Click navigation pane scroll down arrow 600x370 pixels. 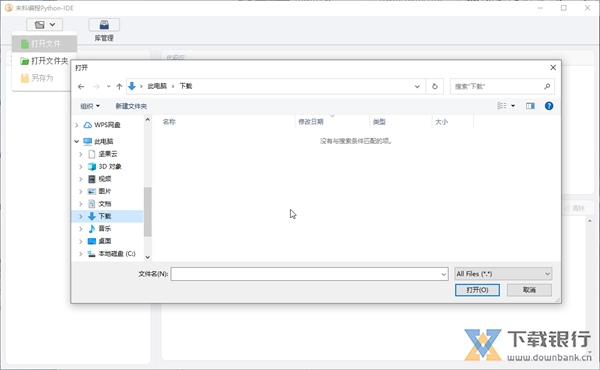coord(148,257)
